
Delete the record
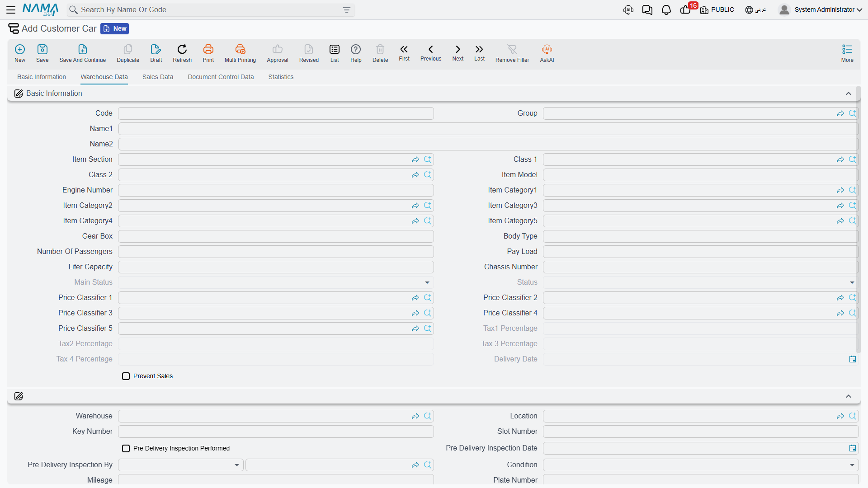pos(380,53)
